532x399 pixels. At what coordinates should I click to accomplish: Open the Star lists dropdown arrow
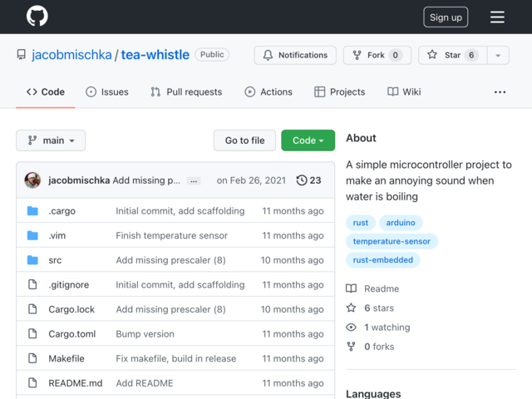(x=498, y=56)
